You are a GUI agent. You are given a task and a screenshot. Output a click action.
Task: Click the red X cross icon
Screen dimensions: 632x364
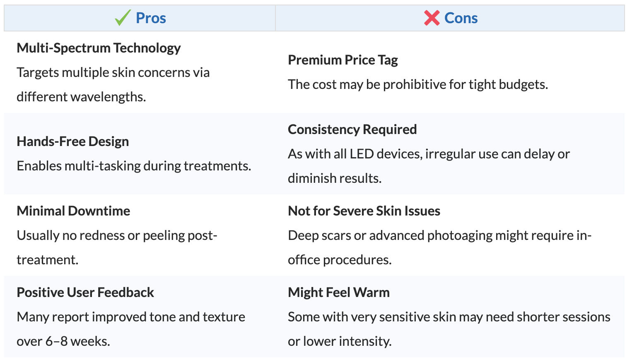pyautogui.click(x=432, y=18)
